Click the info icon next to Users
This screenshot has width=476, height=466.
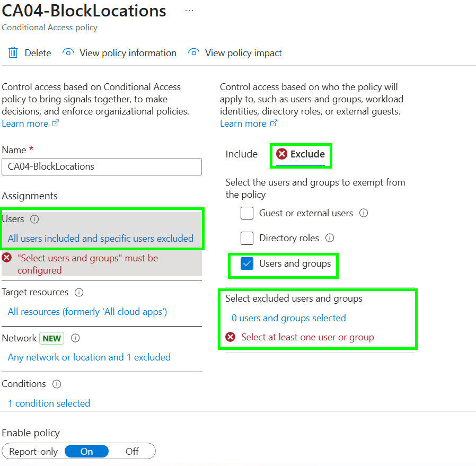[x=34, y=219]
